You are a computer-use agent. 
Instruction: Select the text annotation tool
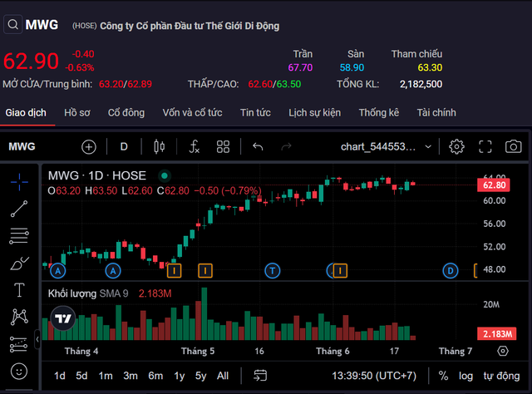19,289
